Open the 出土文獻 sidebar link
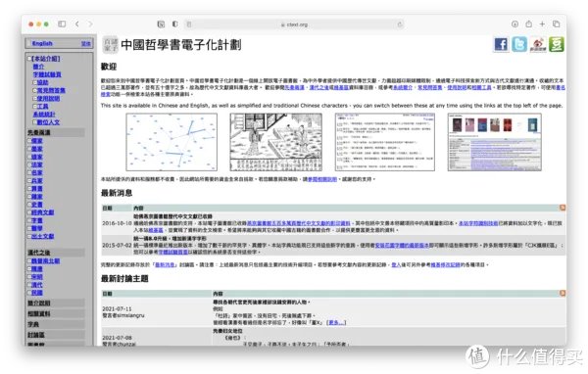 (x=43, y=236)
